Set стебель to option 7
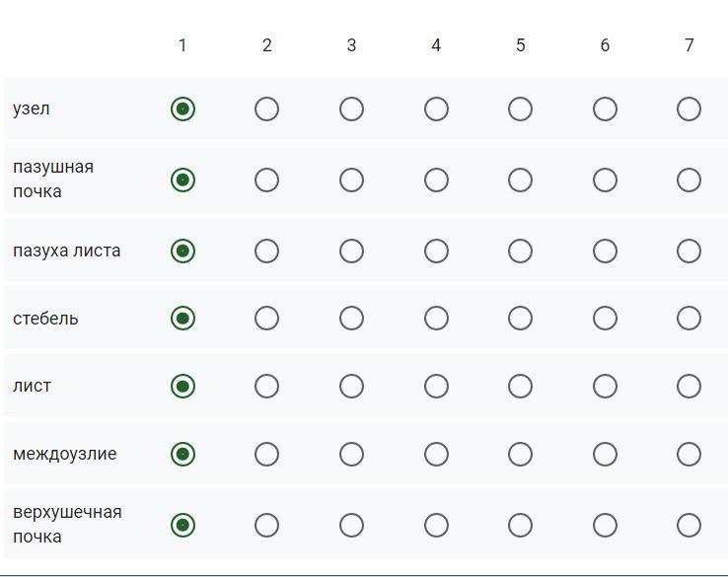The width and height of the screenshot is (728, 577). 689,318
